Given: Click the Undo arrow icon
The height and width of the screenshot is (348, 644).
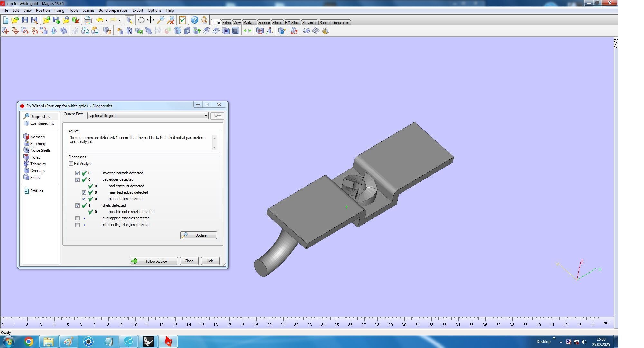Looking at the screenshot, I should coord(100,20).
